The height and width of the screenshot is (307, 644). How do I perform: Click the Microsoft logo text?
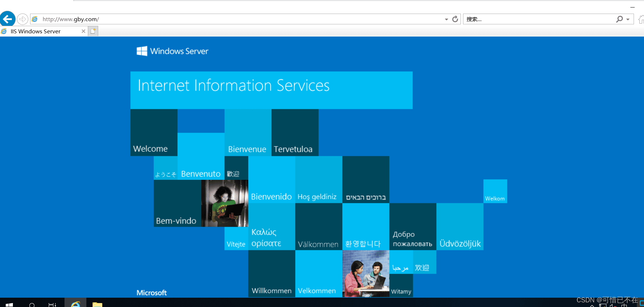pyautogui.click(x=152, y=293)
